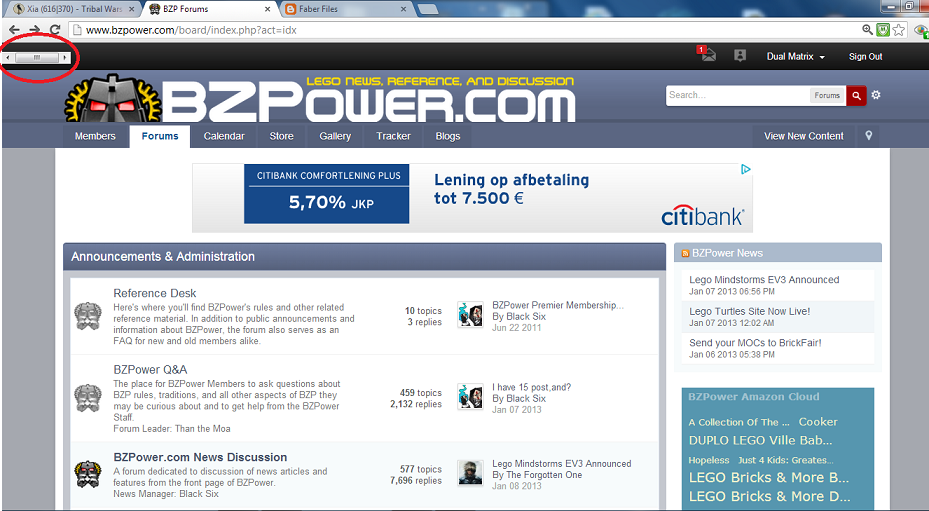Click Sign Out
This screenshot has width=929, height=511.
pyautogui.click(x=865, y=57)
